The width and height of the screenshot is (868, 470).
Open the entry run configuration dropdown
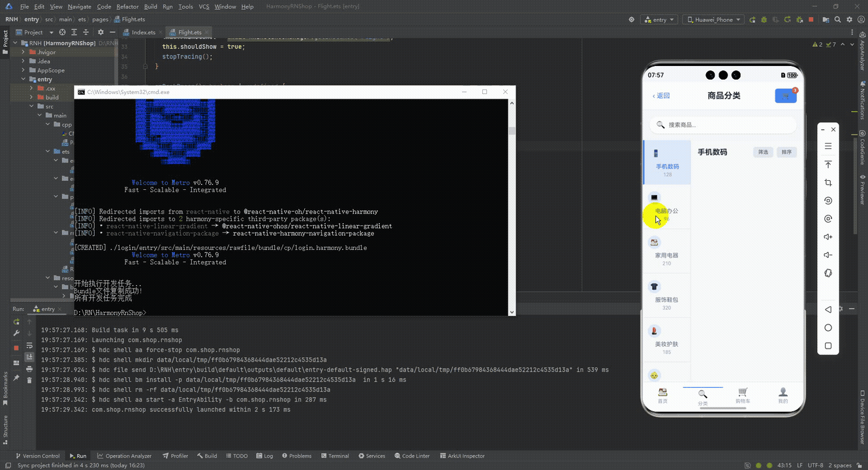[659, 20]
